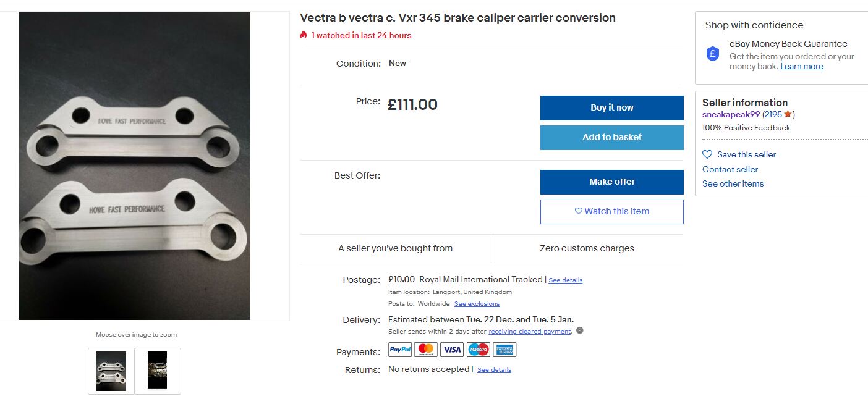Click the Make offer button
This screenshot has width=868, height=399.
click(x=611, y=182)
